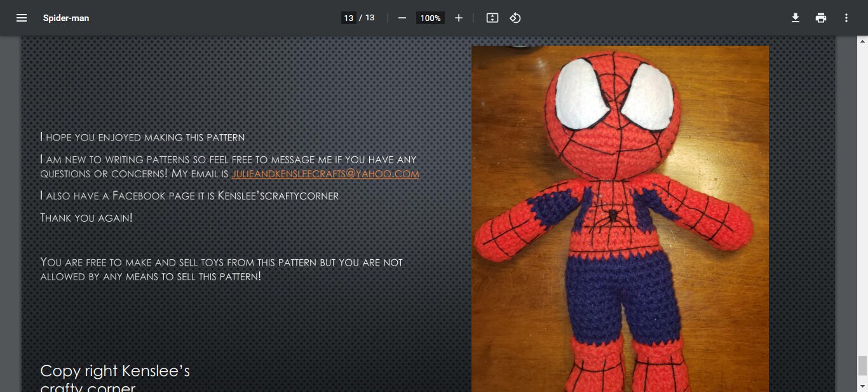The height and width of the screenshot is (392, 868).
Task: Edit the 100% zoom level field
Action: (x=430, y=18)
